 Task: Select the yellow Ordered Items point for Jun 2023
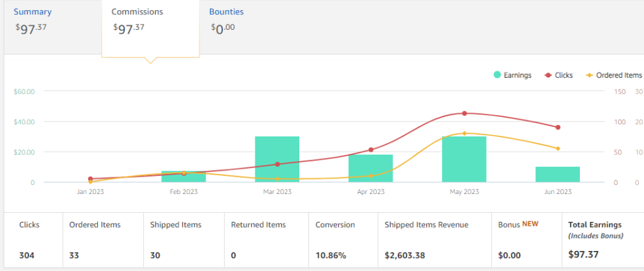pyautogui.click(x=557, y=149)
